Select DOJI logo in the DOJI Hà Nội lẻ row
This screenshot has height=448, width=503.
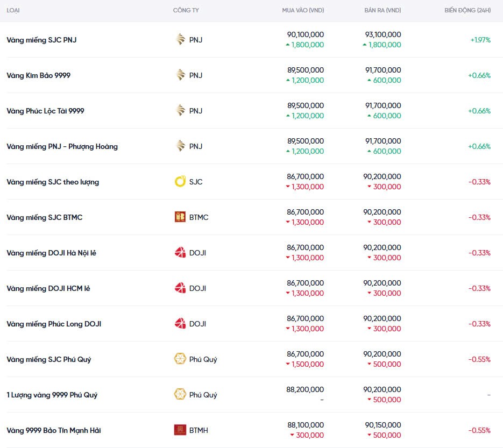click(180, 253)
